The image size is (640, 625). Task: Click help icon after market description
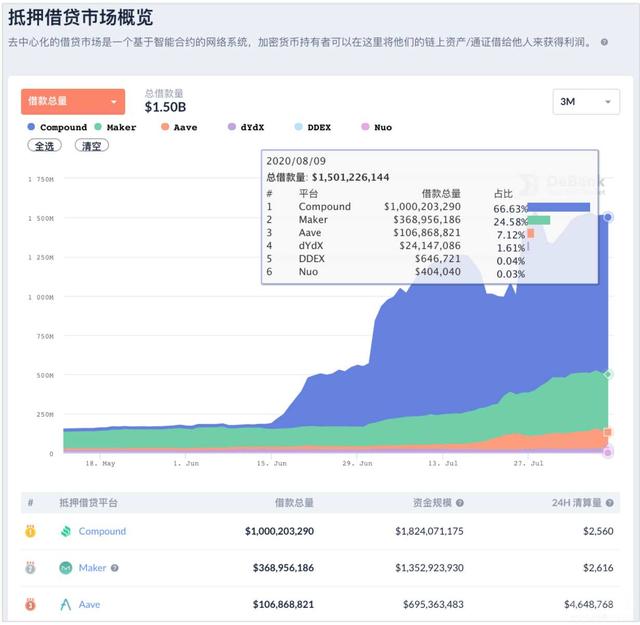coord(604,42)
